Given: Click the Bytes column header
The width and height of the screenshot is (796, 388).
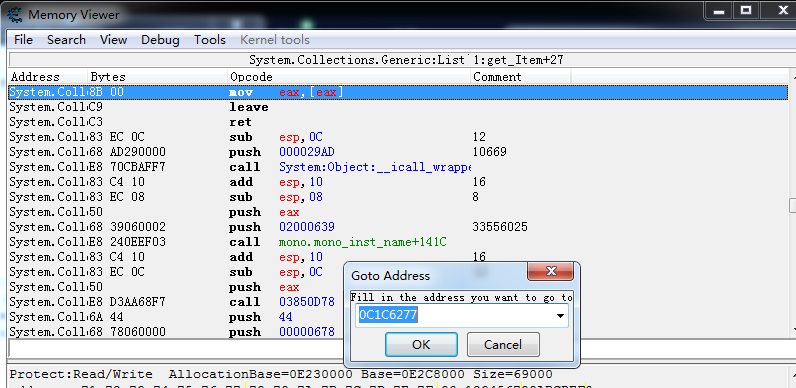Looking at the screenshot, I should coord(158,77).
